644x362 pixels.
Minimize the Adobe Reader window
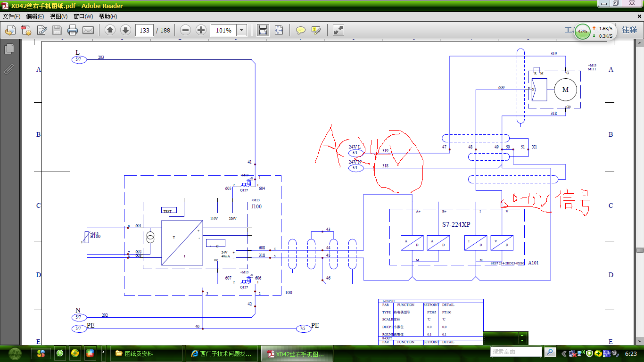click(604, 3)
